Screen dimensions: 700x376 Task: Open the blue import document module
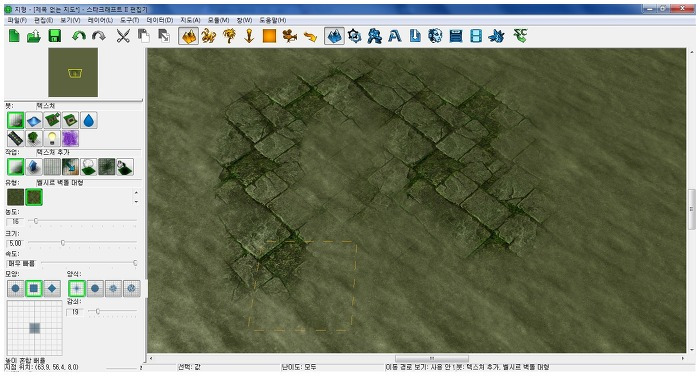click(415, 36)
